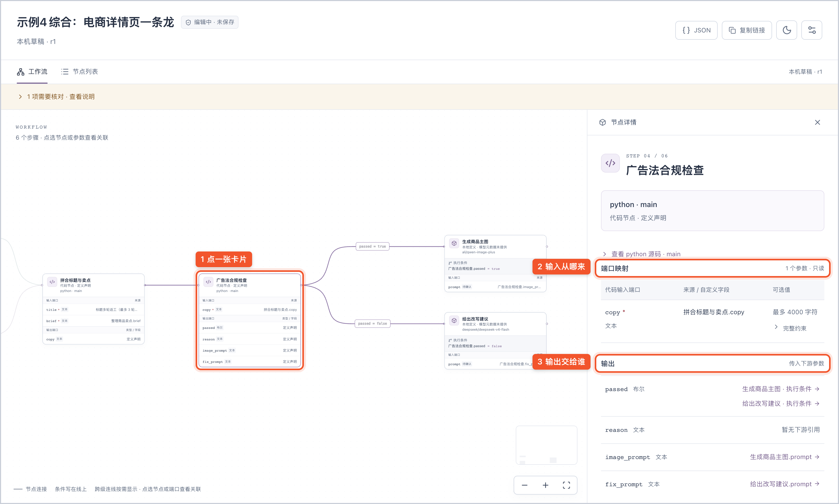839x504 pixels.
Task: Select brief input port on 拼合标题与卖点
Action: tap(93, 320)
